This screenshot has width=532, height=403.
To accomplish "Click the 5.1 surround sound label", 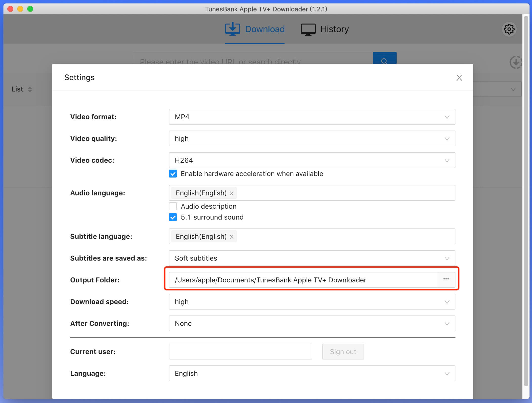I will 212,217.
